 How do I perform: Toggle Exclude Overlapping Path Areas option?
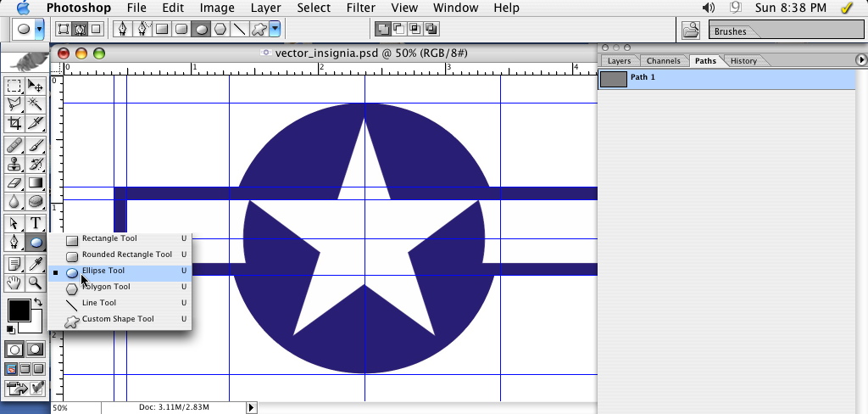click(431, 28)
